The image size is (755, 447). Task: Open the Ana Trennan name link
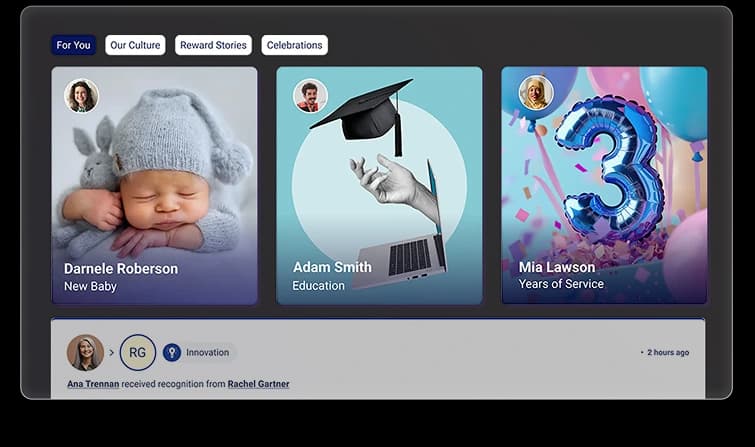coord(92,384)
